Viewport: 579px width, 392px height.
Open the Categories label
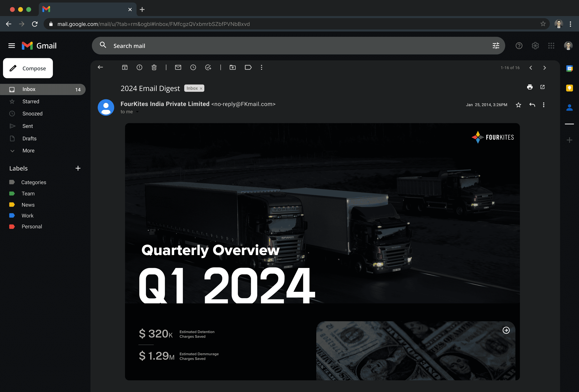[x=34, y=182]
